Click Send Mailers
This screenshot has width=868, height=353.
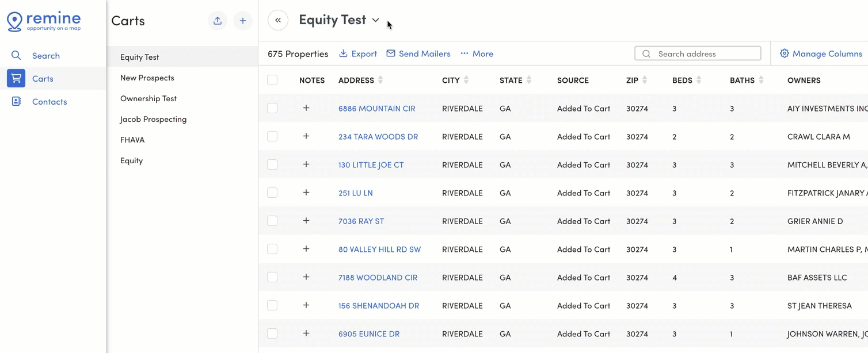click(418, 53)
